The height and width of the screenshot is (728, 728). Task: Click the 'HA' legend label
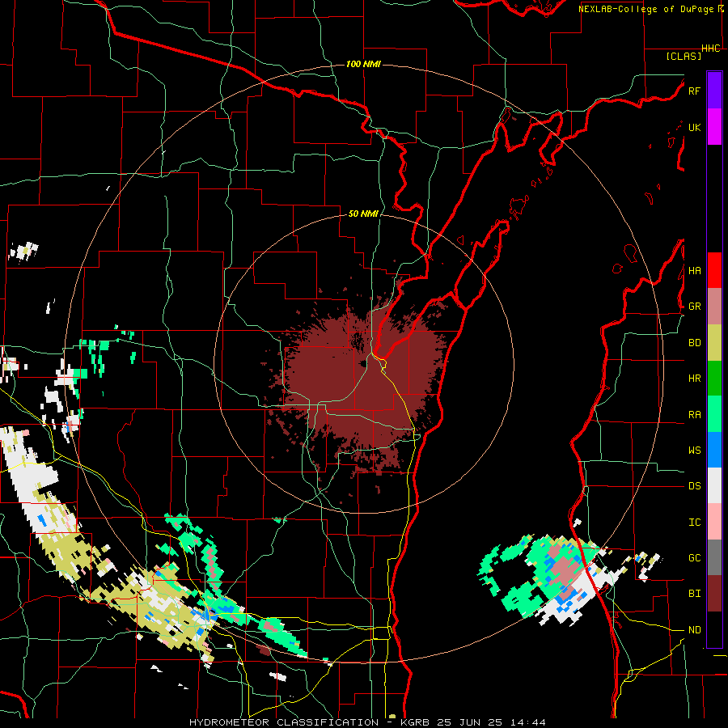click(x=694, y=271)
